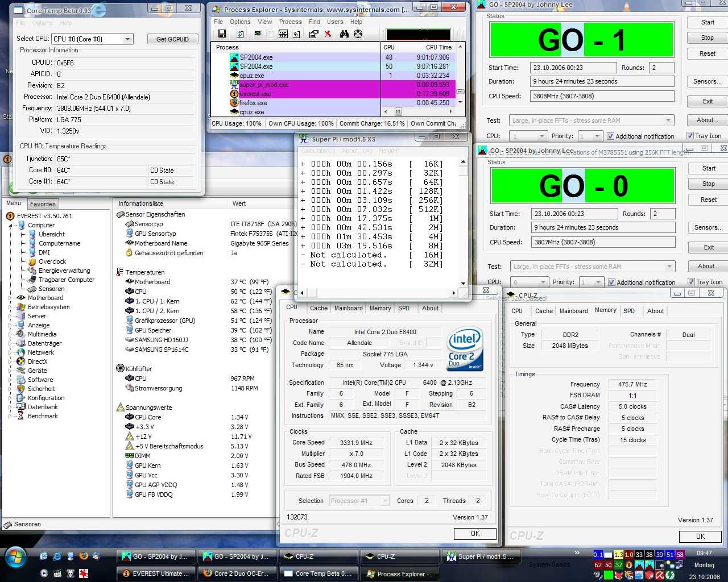Toggle Additional notification checkbox in GO-0 window
728x582 pixels.
click(x=611, y=282)
